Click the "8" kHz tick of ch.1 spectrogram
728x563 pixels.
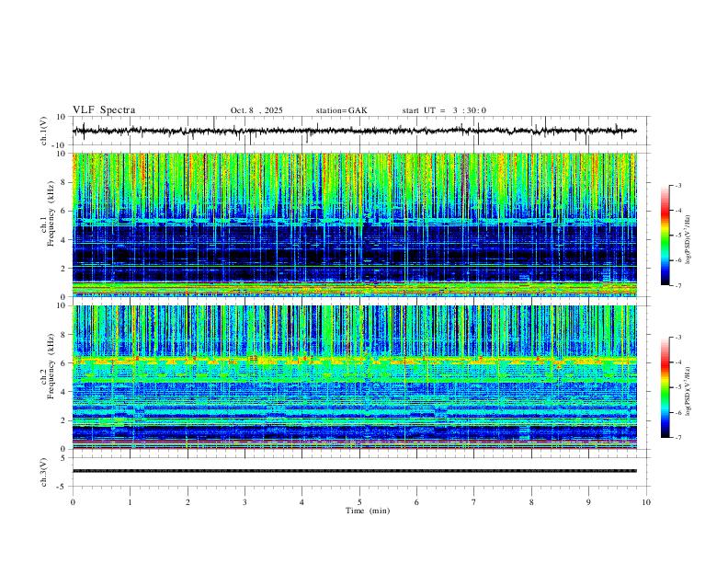click(x=64, y=182)
